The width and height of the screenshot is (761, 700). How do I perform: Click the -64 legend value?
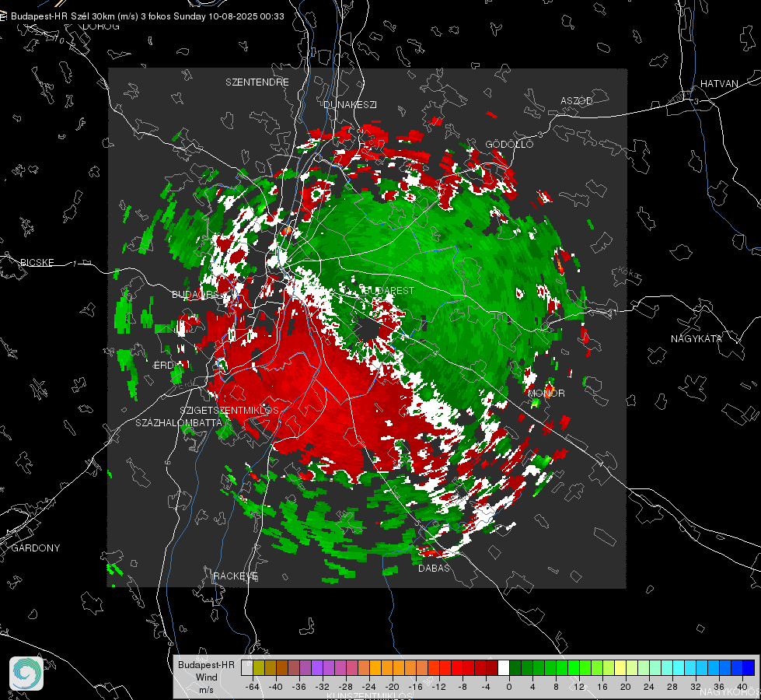253,687
